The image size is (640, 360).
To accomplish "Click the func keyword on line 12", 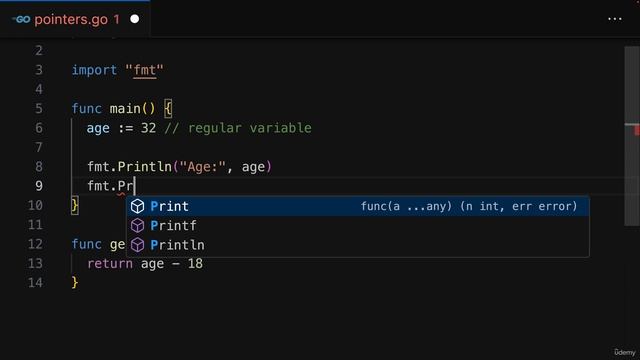I will [87, 244].
